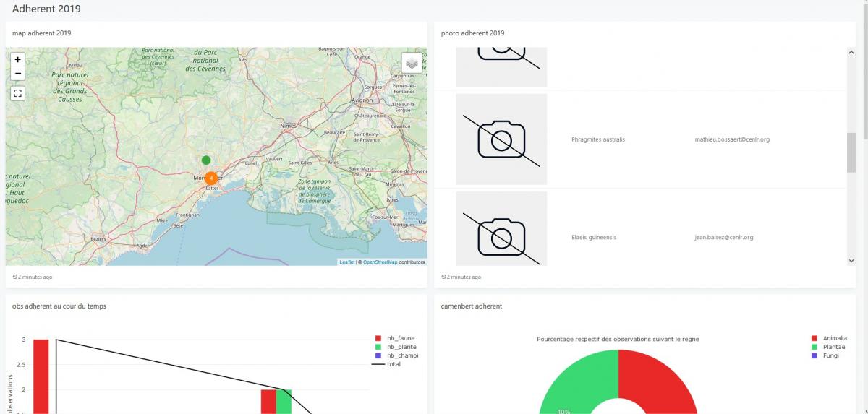Viewport: 868px width, 414px height.
Task: Toggle the total line in chart legend
Action: coord(386,364)
